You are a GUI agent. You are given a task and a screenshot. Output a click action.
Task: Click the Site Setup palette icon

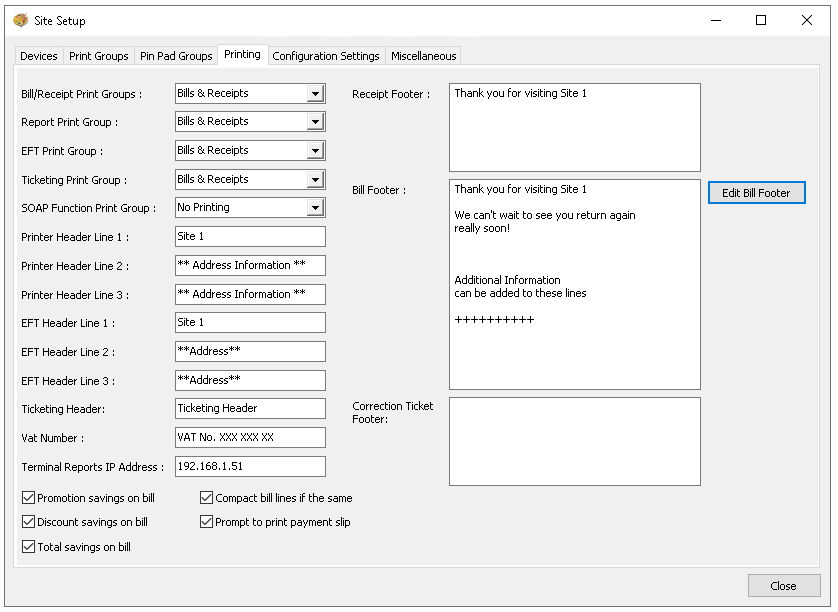tap(20, 20)
